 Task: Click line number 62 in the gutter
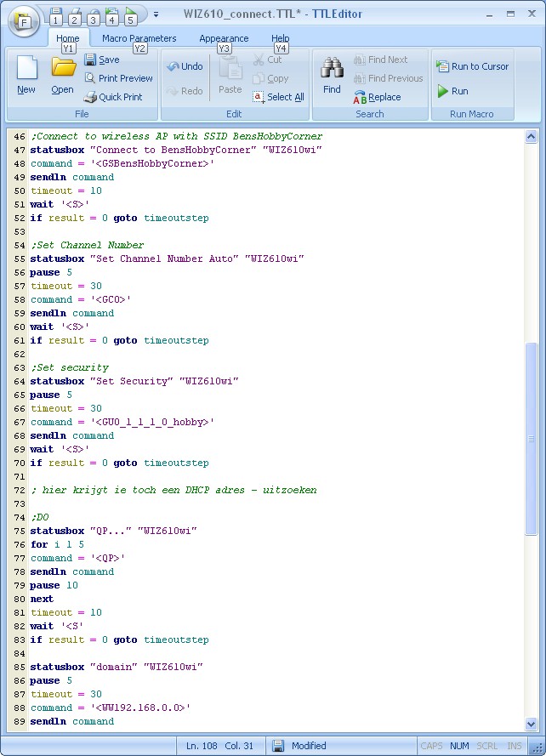(x=20, y=354)
